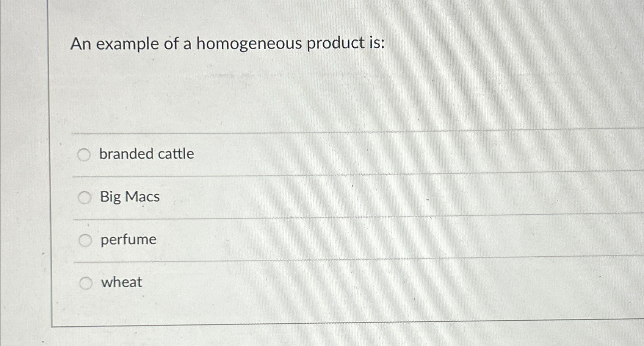
Task: Click the answer row containing perfume
Action: [x=265, y=239]
